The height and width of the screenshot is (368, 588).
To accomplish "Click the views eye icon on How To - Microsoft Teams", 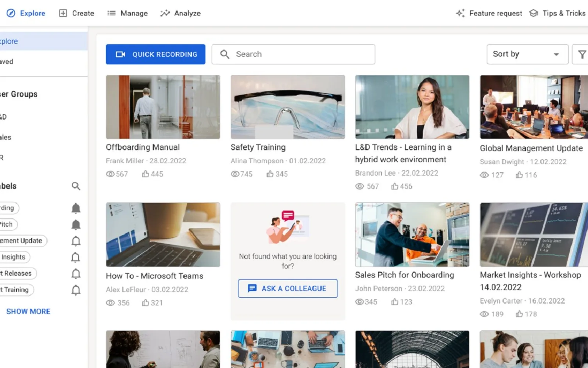I will 110,303.
